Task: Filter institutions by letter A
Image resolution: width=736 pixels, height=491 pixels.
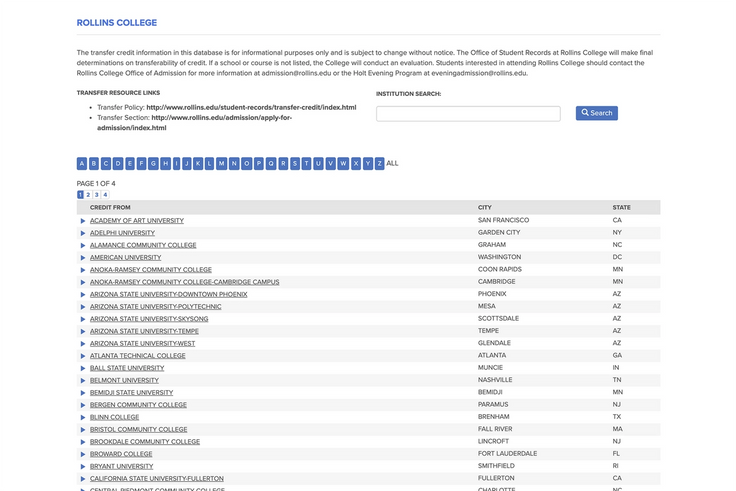Action: point(82,163)
